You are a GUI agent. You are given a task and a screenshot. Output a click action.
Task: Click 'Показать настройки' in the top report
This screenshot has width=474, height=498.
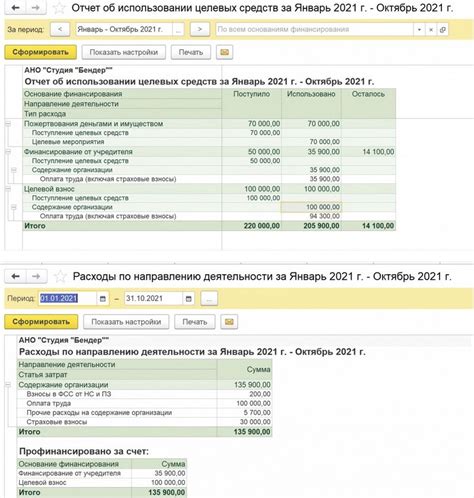click(124, 52)
